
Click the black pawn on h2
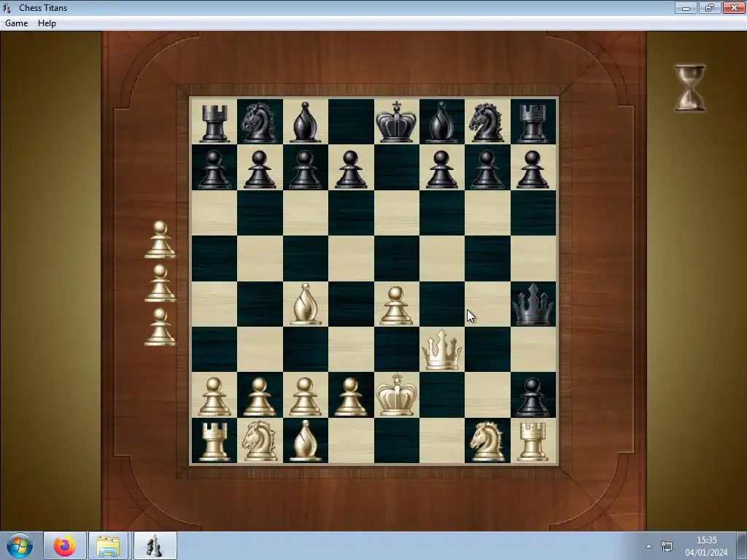[533, 397]
